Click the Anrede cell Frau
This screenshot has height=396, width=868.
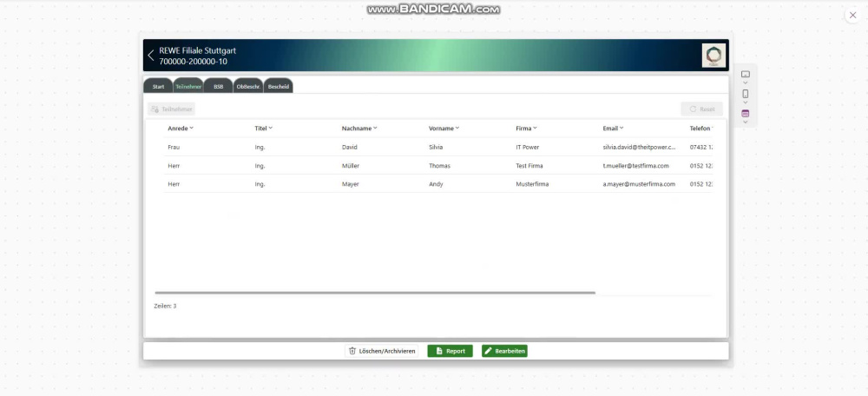coord(174,148)
